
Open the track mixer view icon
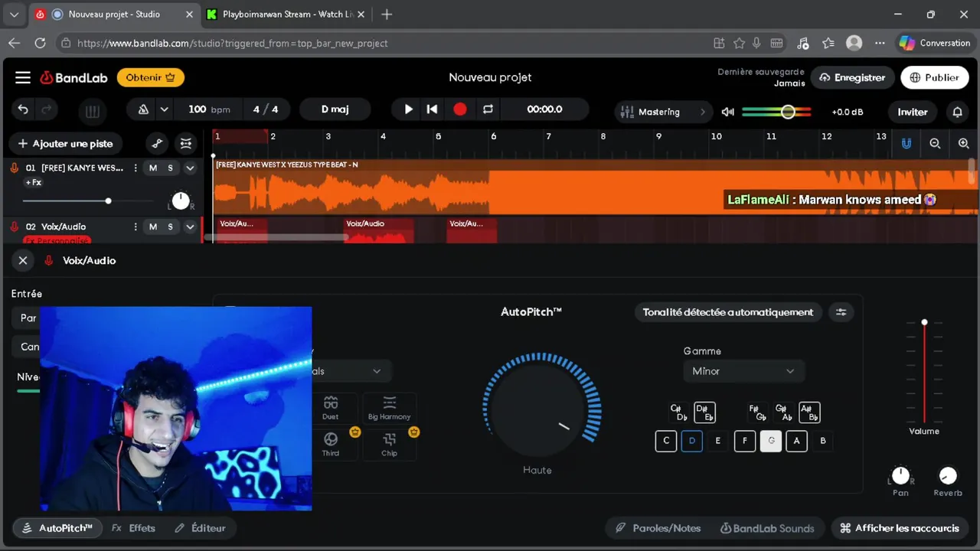[x=186, y=143]
